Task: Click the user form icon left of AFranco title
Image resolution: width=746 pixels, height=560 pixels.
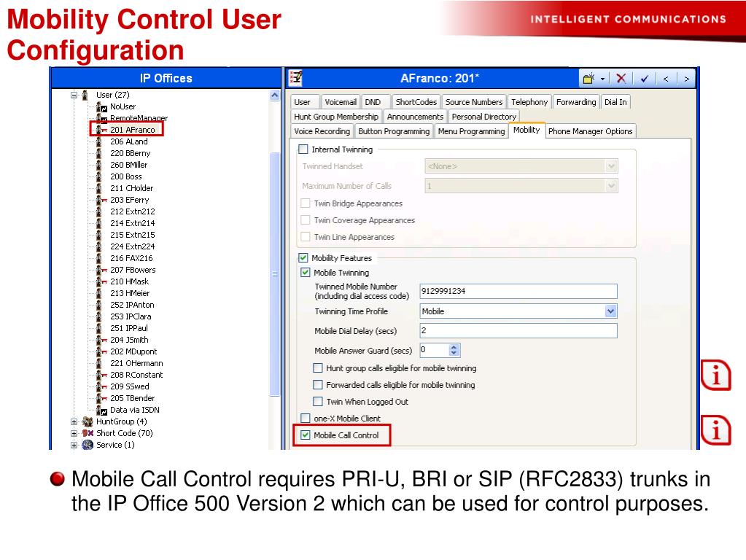Action: (296, 77)
